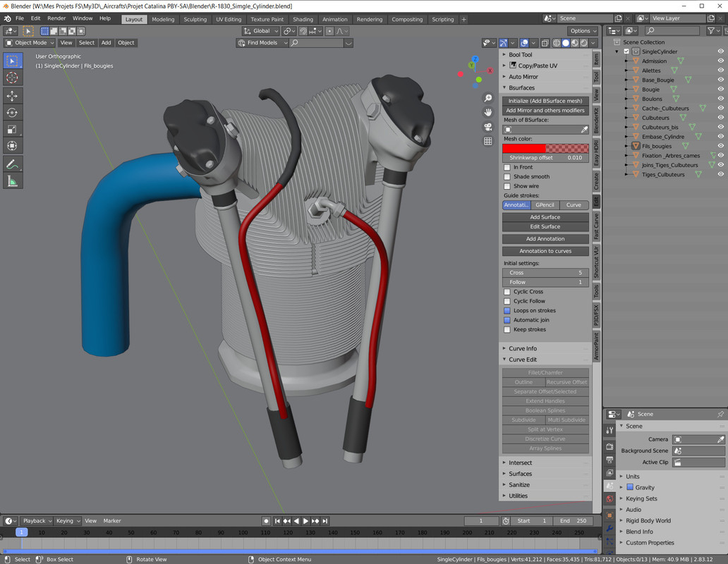The width and height of the screenshot is (728, 564).
Task: Switch to the Modeling workspace tab
Action: coord(163,20)
